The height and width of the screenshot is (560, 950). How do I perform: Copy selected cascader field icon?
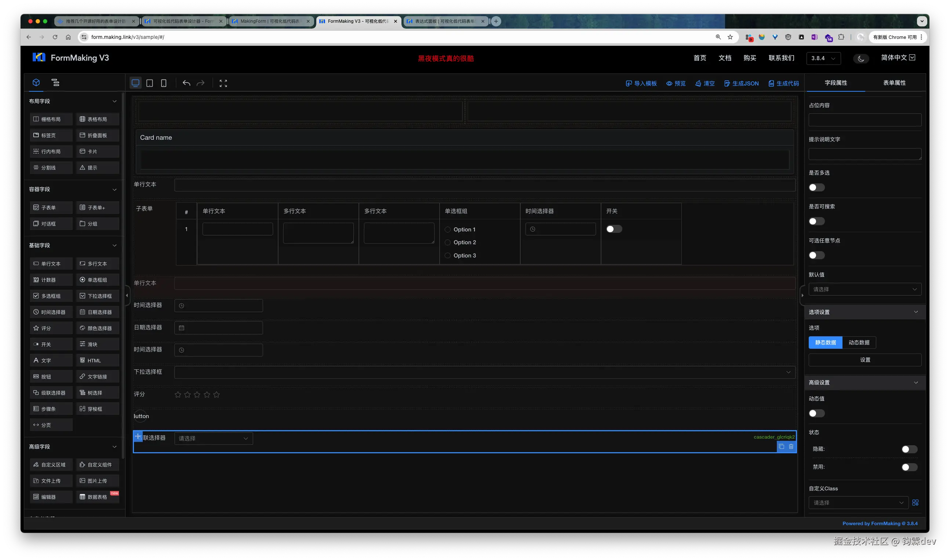tap(781, 447)
